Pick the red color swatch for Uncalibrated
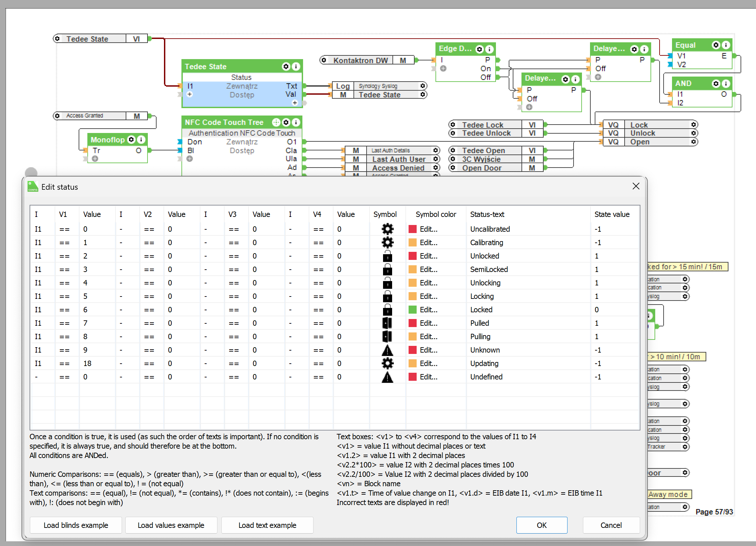Screen dimensions: 756x546 tap(412, 229)
